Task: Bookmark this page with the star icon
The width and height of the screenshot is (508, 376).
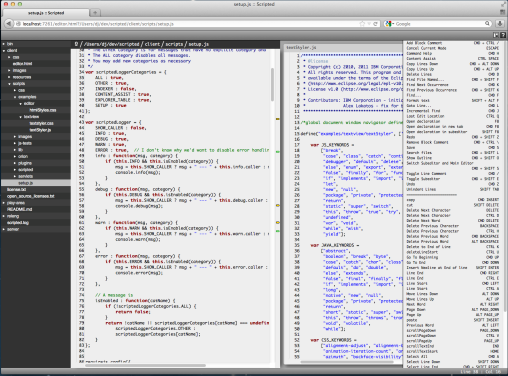Action: tap(362, 24)
